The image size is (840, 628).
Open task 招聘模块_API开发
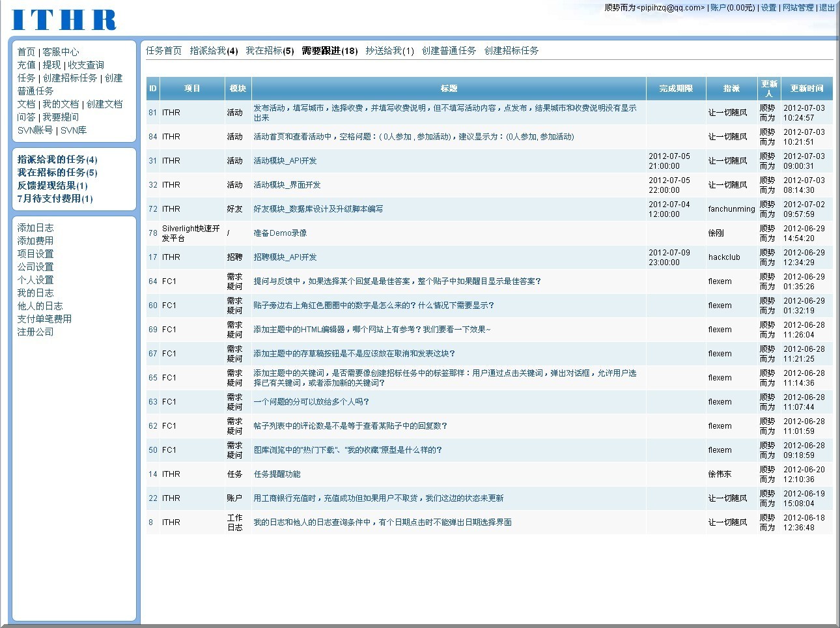(x=285, y=257)
